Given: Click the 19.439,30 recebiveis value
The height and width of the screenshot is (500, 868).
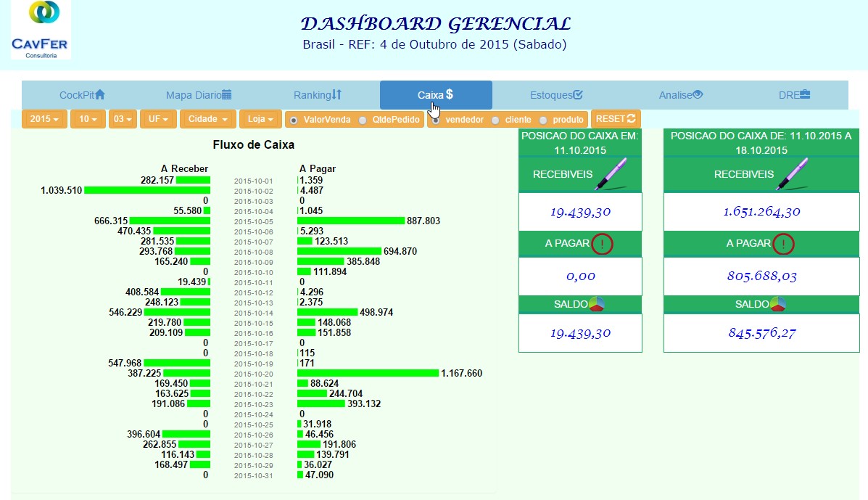Looking at the screenshot, I should (x=580, y=211).
